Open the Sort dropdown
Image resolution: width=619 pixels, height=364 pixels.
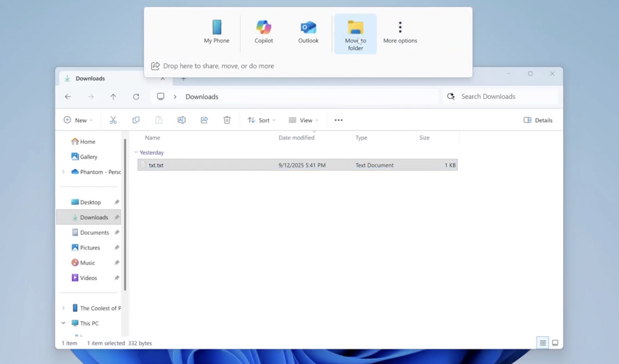[261, 120]
